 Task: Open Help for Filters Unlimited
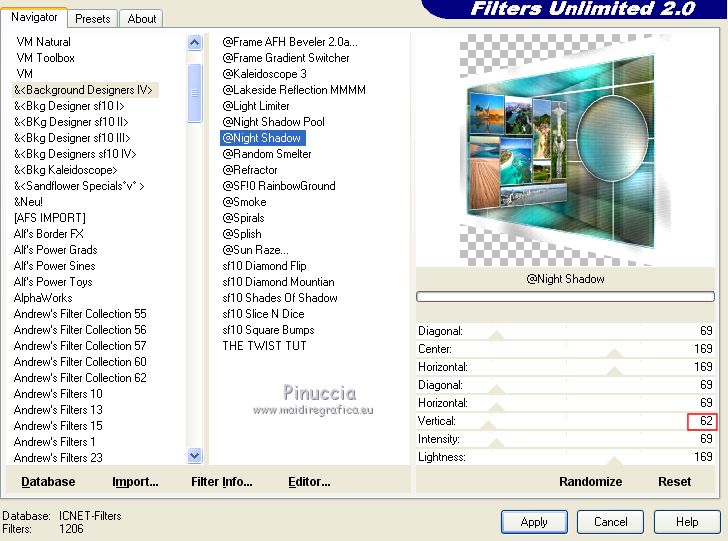tap(687, 522)
